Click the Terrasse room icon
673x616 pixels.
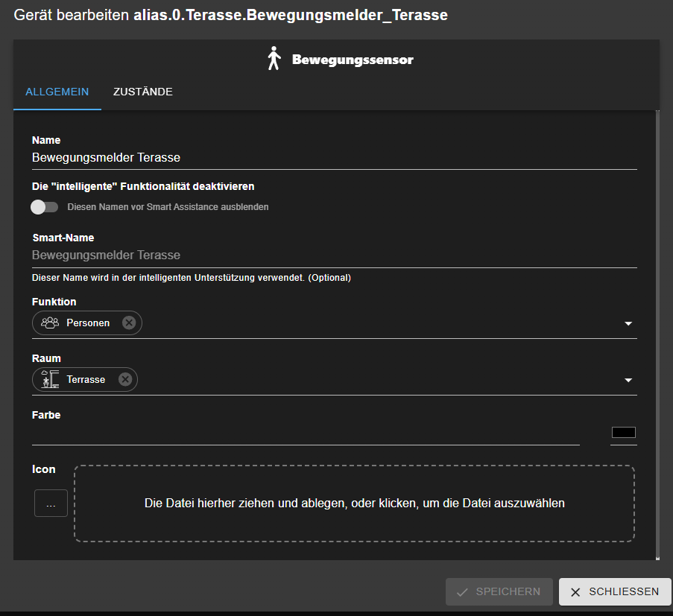(50, 379)
